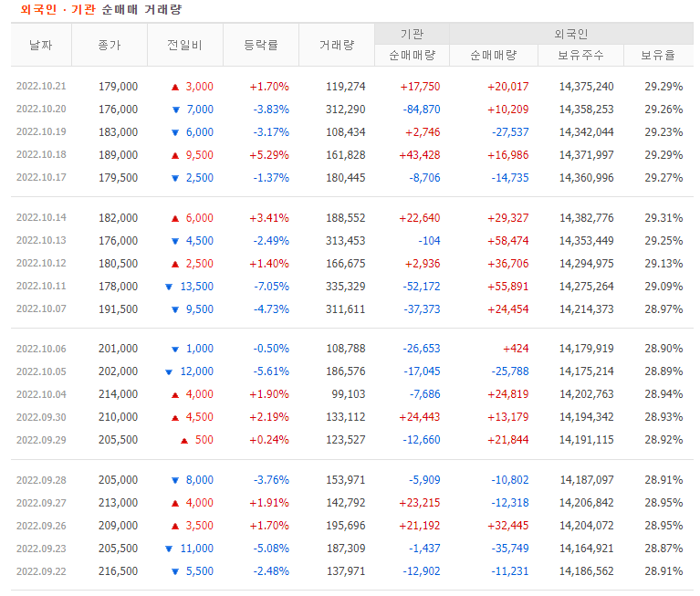Click the 외국인·기관 순매매 거래량 title
This screenshot has height=596, width=700.
[x=101, y=9]
